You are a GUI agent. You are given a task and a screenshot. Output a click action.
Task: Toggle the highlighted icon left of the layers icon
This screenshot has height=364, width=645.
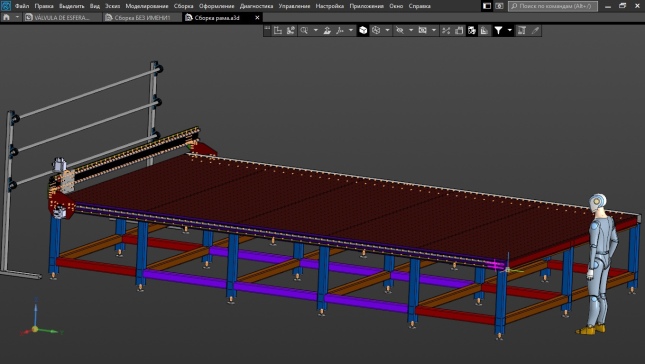(472, 30)
